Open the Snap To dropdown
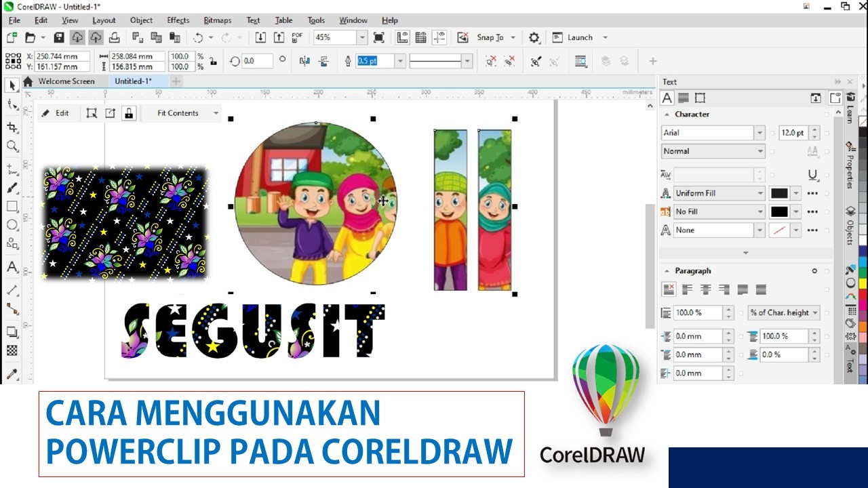Screen dimensions: 868x488 pos(513,37)
